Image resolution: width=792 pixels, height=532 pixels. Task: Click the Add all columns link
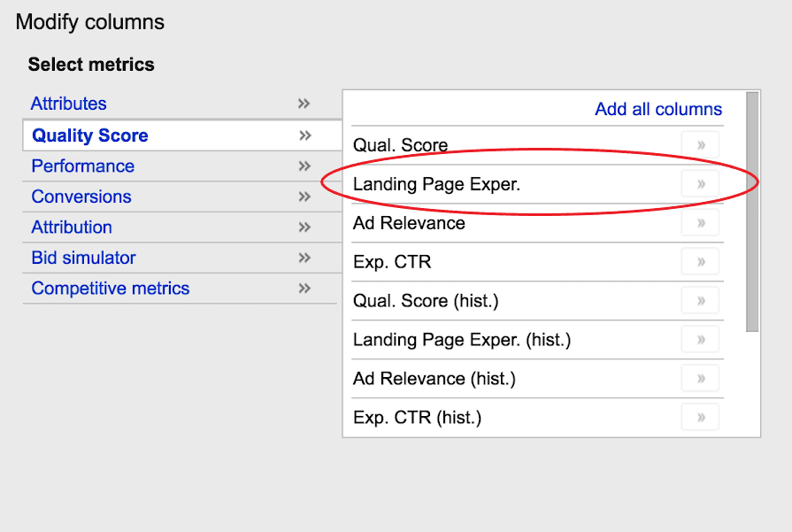coord(658,108)
